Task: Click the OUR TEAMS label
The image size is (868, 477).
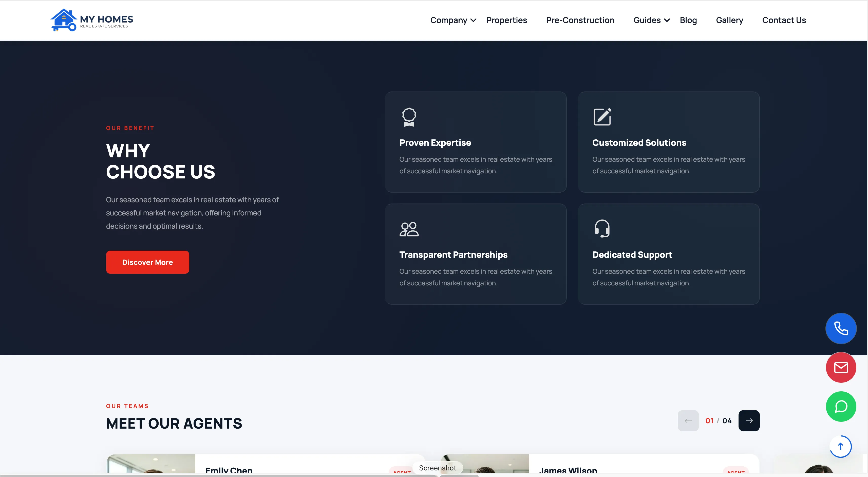Action: pyautogui.click(x=127, y=406)
